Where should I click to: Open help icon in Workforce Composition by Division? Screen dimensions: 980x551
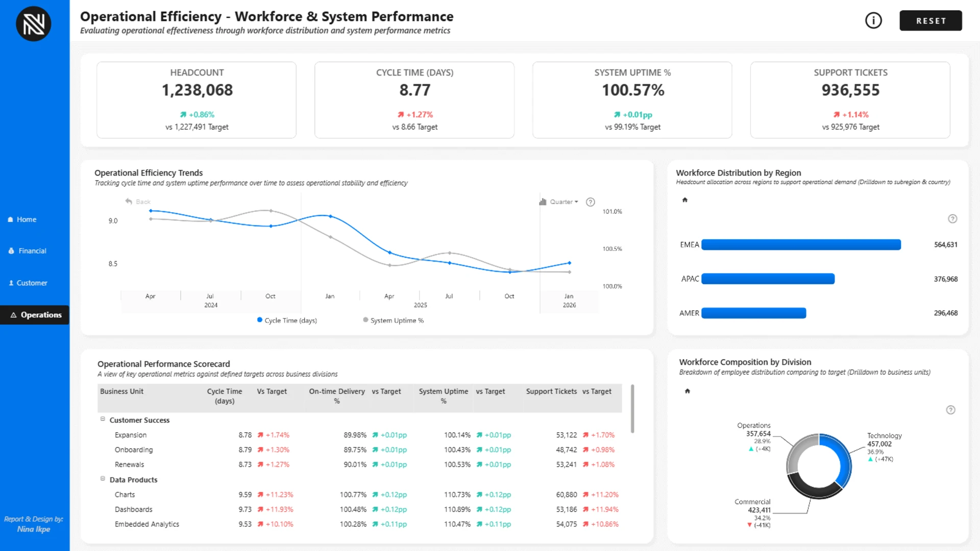(950, 410)
